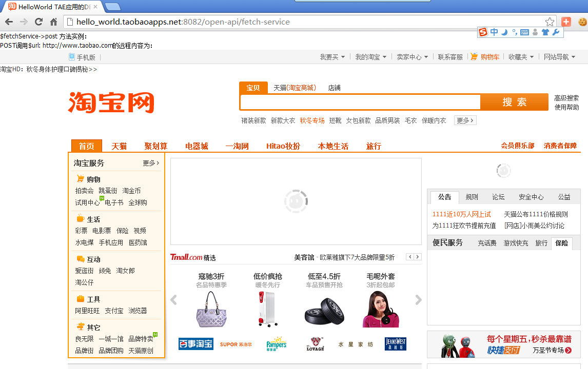Reload the page with the refresh icon

click(38, 22)
